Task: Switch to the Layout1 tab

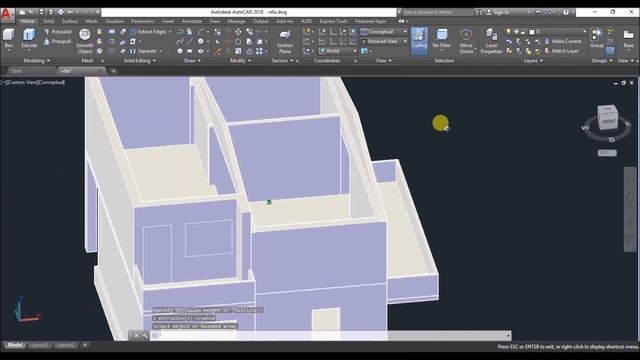Action: pos(39,345)
